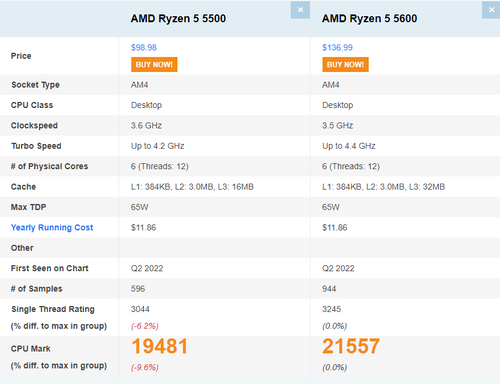Select Single Thread Rating label
The height and width of the screenshot is (384, 500).
(53, 309)
